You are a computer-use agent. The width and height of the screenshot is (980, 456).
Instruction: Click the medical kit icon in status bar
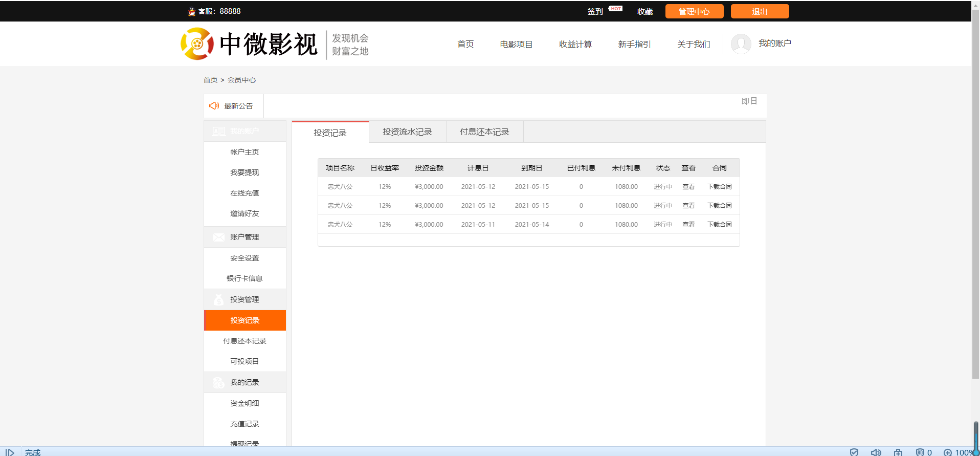pyautogui.click(x=898, y=452)
